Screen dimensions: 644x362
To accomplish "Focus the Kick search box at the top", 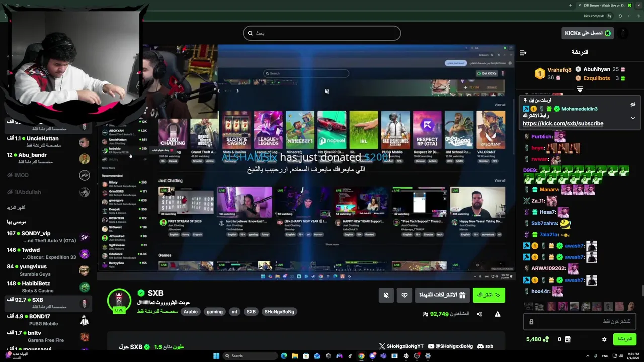I will pos(322,33).
